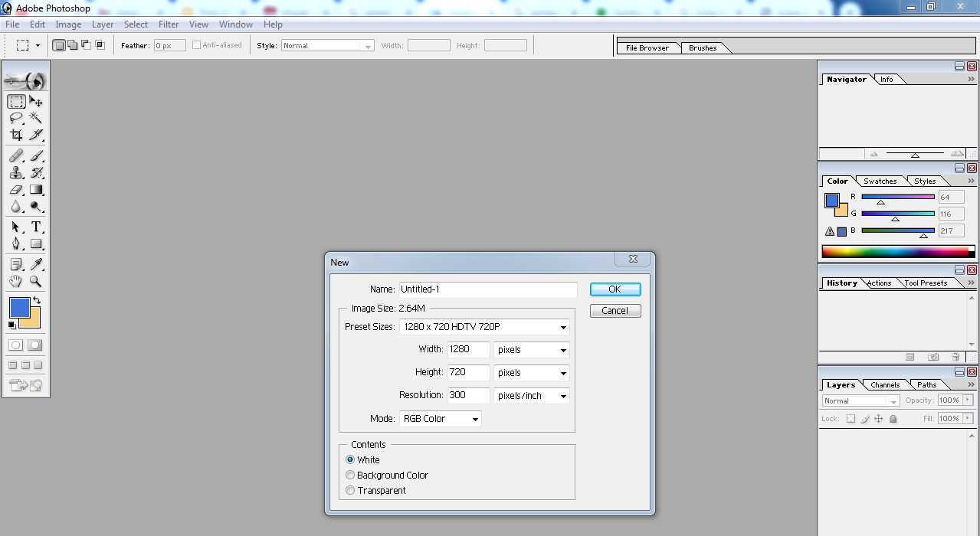Open the File menu
Image resolution: width=980 pixels, height=536 pixels.
[12, 25]
